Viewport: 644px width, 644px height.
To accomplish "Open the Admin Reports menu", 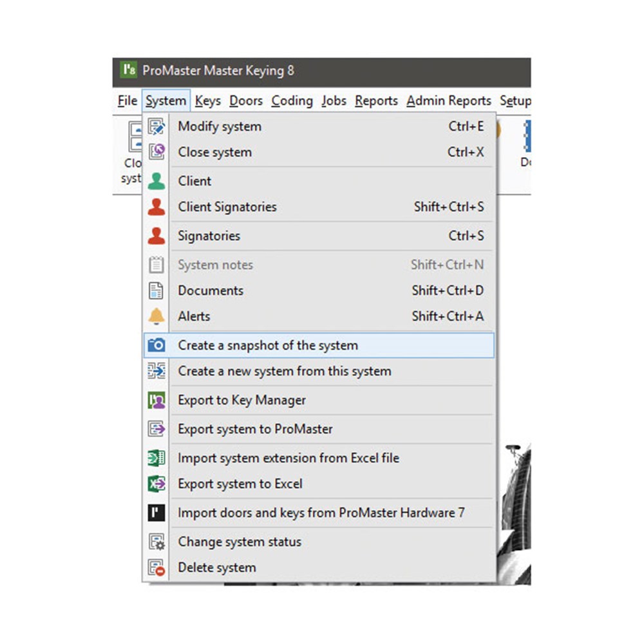I will pyautogui.click(x=448, y=101).
